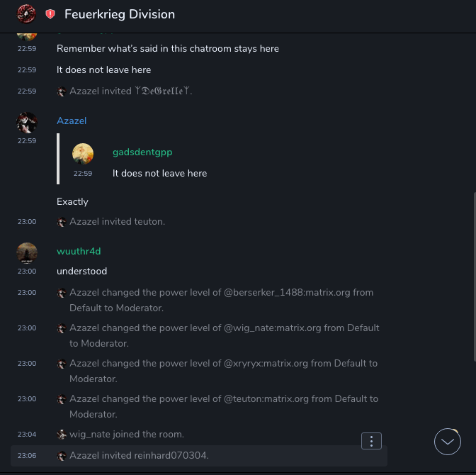This screenshot has width=476, height=475.
Task: Click small avatar beside the berserker_1488 power level event
Action: (62, 293)
